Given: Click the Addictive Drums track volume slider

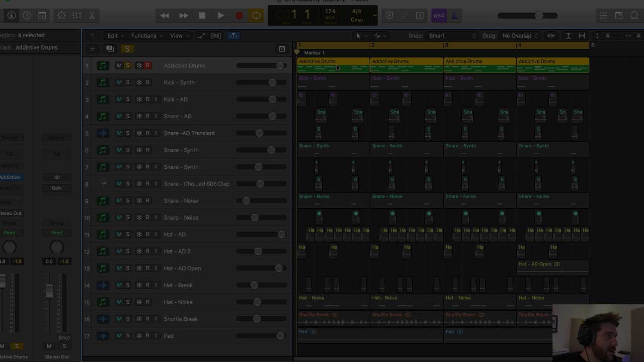Looking at the screenshot, I should click(261, 65).
